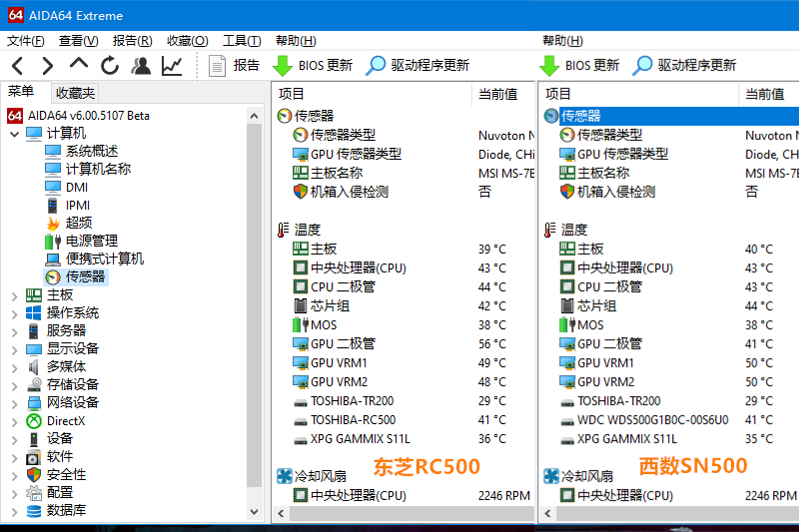Click 温度 thermometer icon in left panel

point(284,231)
